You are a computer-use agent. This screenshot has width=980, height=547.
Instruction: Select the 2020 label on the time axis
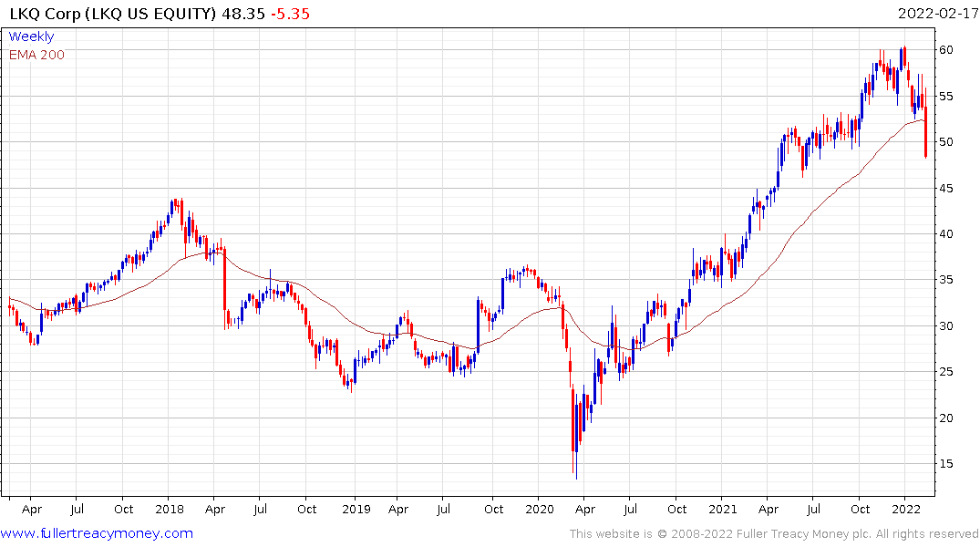[x=540, y=509]
